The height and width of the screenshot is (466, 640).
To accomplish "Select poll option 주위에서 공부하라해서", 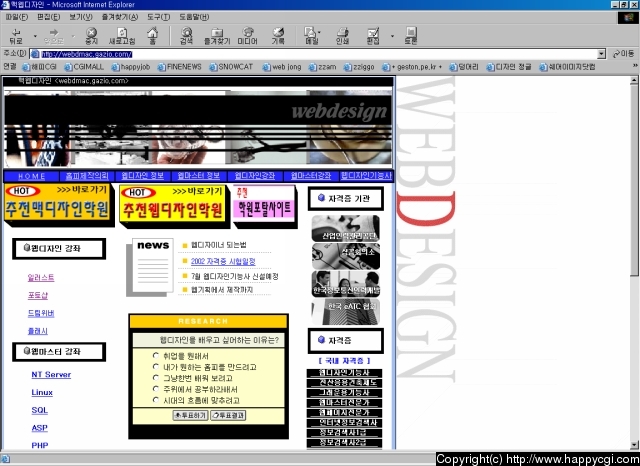I will [156, 388].
